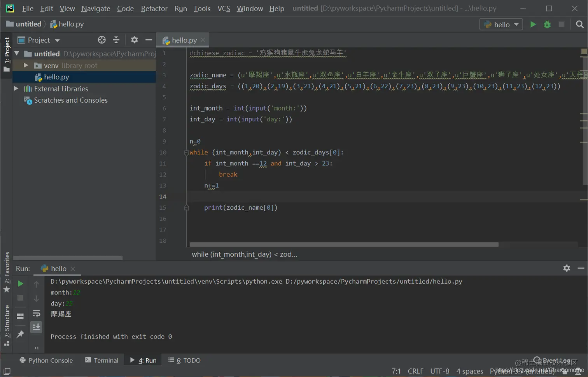Screen dimensions: 588x377
Task: Open the Help menu
Action: [276, 8]
